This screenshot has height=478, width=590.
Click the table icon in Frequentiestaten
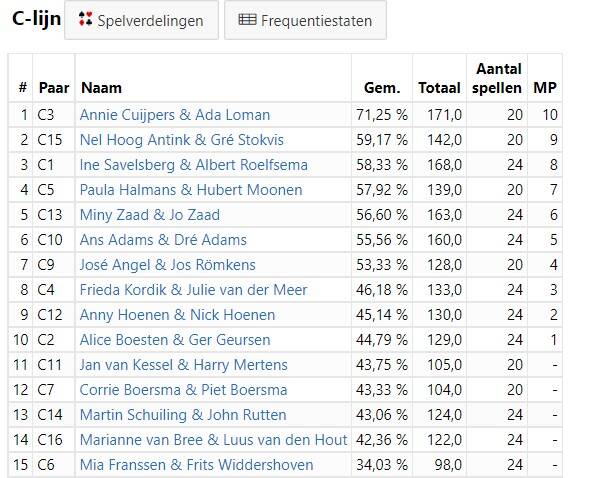tap(247, 20)
